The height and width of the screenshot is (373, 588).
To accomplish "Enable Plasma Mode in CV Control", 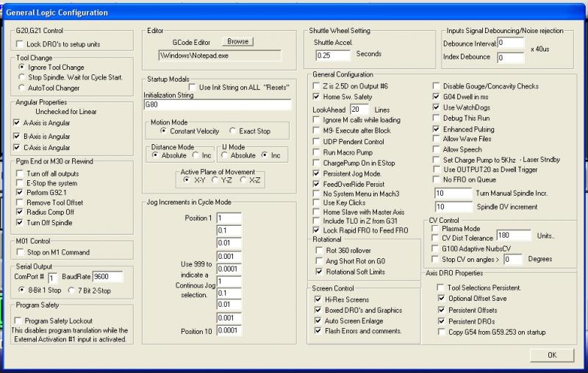I will coord(434,229).
